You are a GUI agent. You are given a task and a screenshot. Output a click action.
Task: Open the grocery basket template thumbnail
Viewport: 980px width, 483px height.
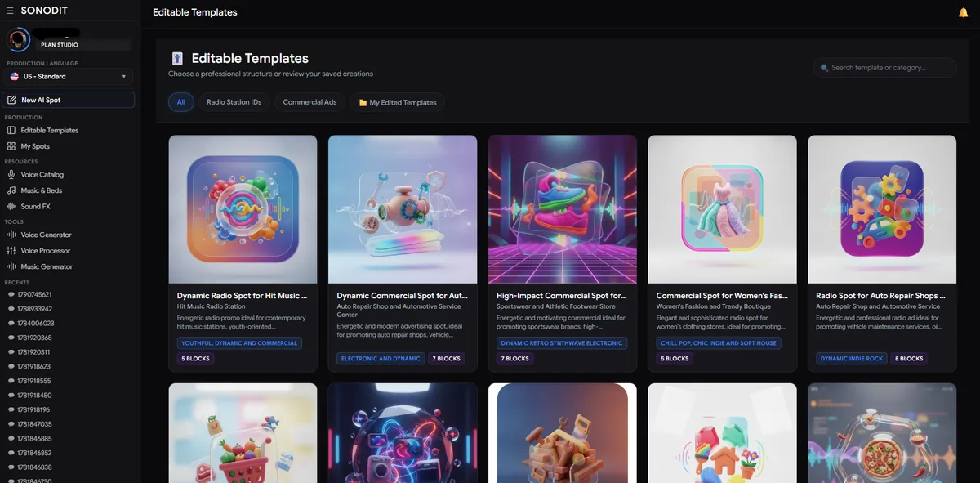(243, 433)
